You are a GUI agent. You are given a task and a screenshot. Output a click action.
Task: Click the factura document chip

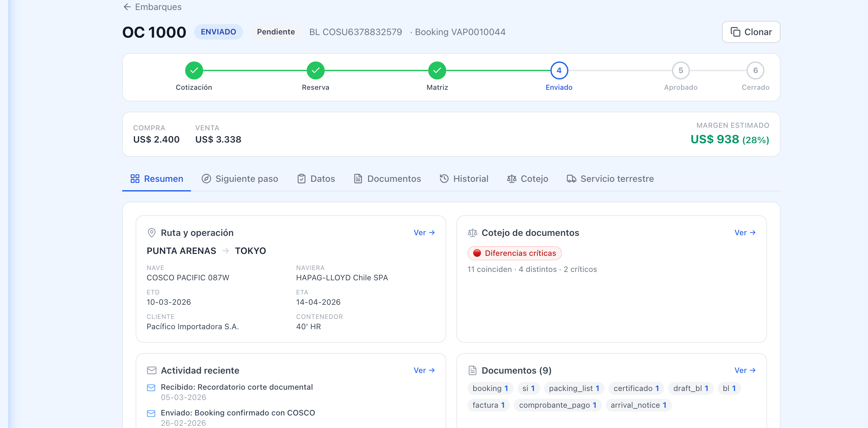(488, 405)
